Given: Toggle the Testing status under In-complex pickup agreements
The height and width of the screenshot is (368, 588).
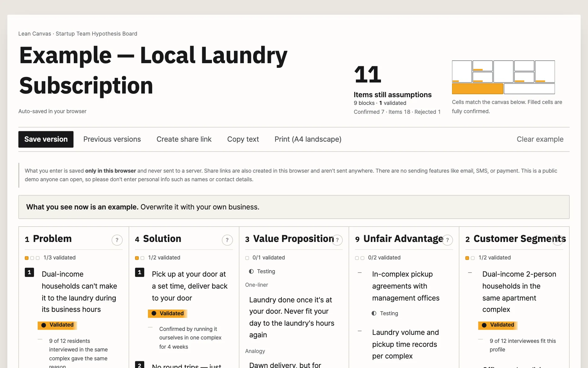Looking at the screenshot, I should tap(385, 313).
